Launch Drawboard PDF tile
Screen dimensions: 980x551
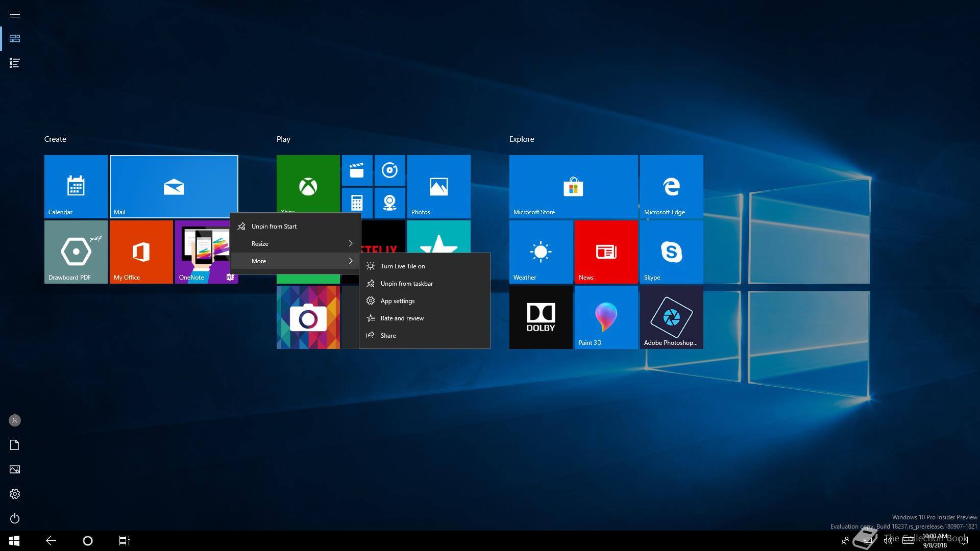tap(76, 252)
